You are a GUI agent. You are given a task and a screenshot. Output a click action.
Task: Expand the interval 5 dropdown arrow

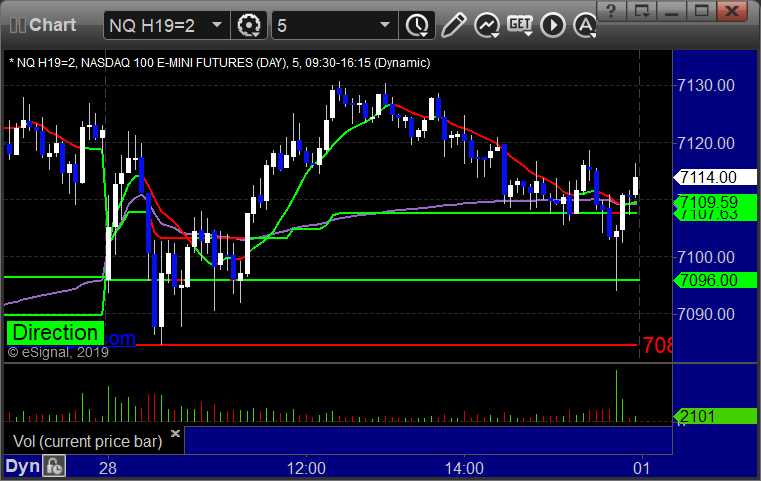click(x=385, y=25)
